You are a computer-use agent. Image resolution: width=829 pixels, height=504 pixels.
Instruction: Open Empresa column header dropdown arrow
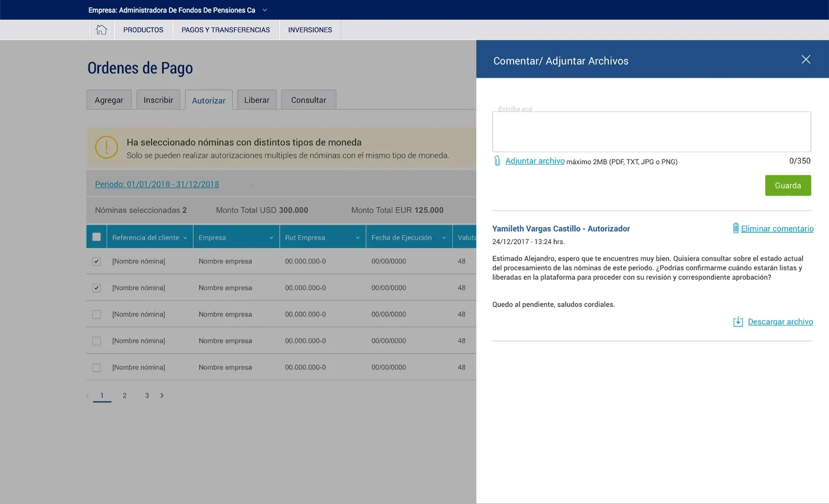(271, 238)
